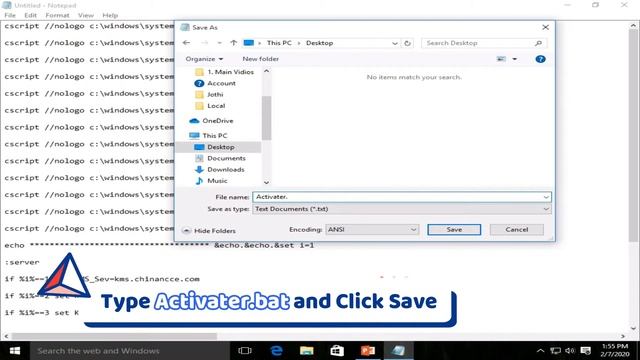Open recent locations dropdown arrow
The width and height of the screenshot is (640, 360).
[219, 43]
